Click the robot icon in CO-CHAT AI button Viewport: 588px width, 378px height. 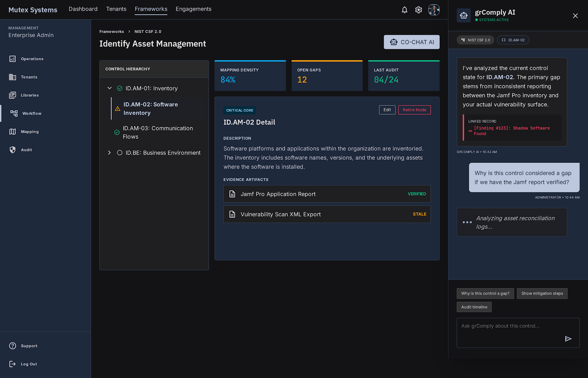(x=394, y=42)
